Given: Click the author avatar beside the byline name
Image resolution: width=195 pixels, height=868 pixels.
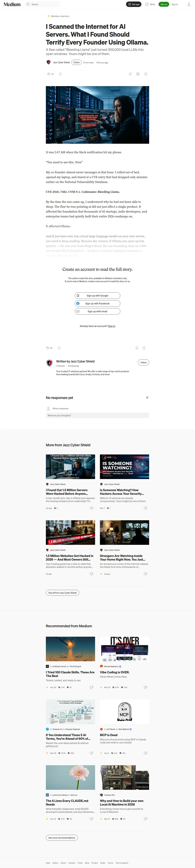Looking at the screenshot, I should (x=48, y=62).
